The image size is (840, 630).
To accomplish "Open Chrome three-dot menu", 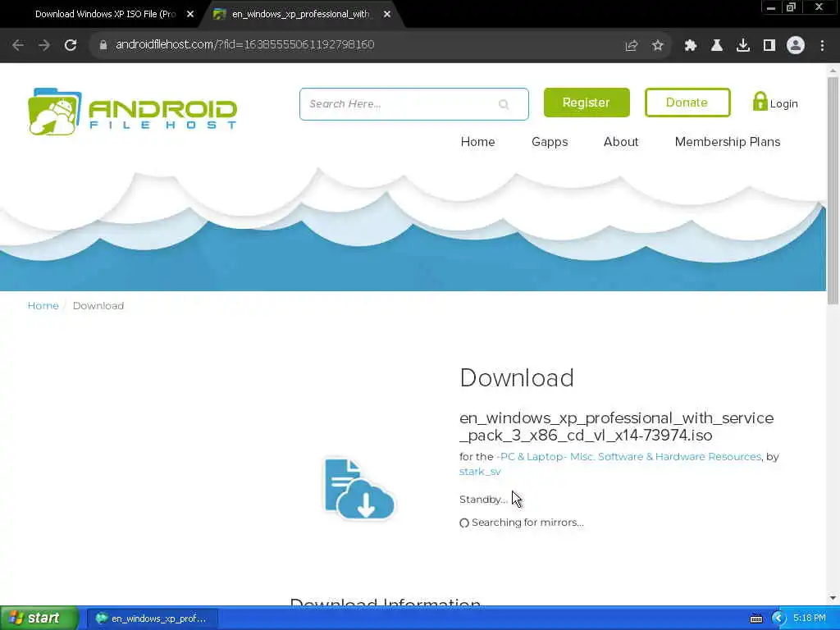I will click(822, 46).
